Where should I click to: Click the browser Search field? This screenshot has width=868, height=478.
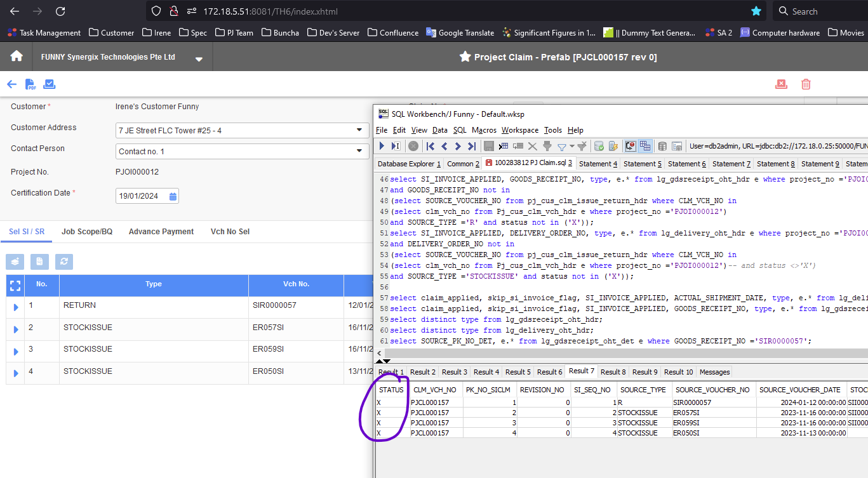(819, 11)
